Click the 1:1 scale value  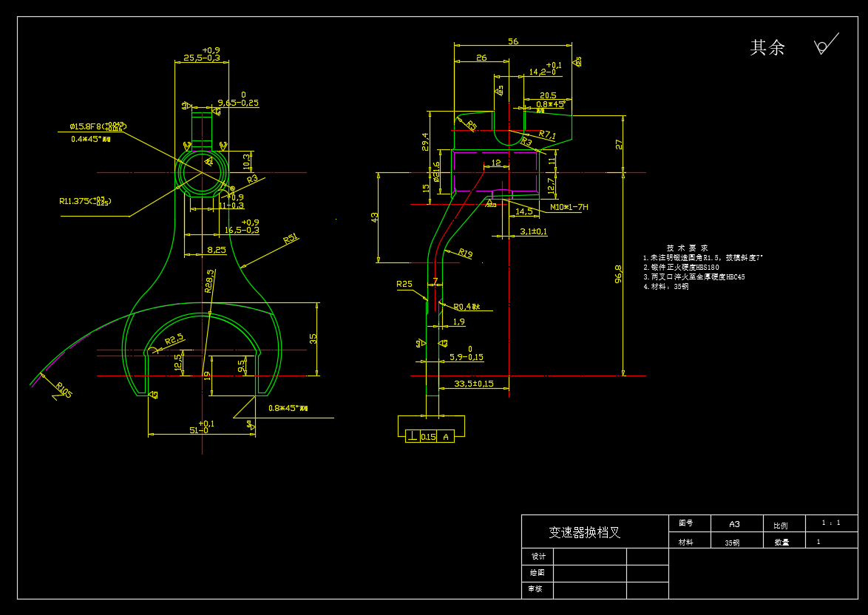pos(831,523)
